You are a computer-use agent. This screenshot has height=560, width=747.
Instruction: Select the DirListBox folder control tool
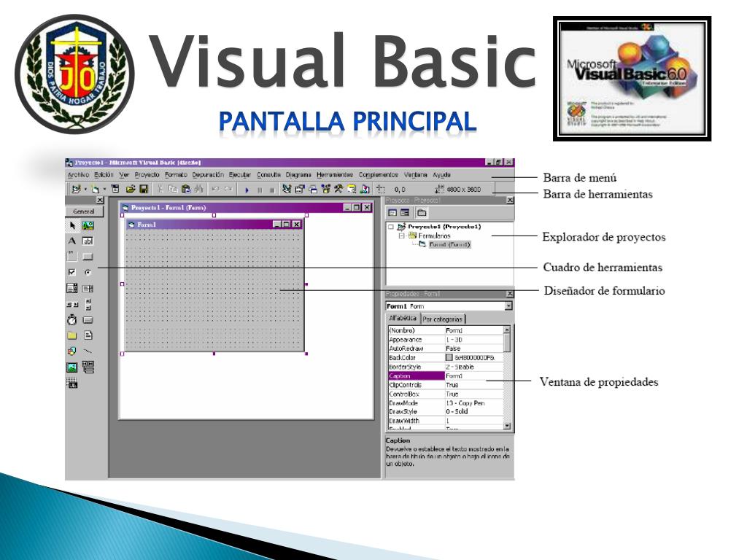pyautogui.click(x=72, y=335)
